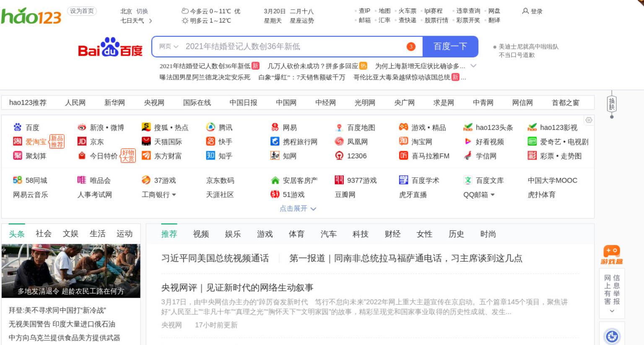
Task: Open the NetEase icon 网易
Action: point(275,127)
